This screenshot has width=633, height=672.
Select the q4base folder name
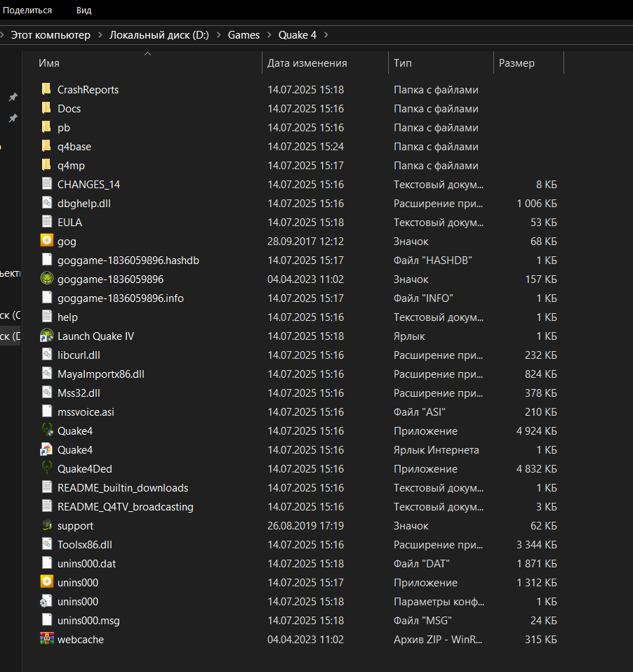click(x=74, y=147)
